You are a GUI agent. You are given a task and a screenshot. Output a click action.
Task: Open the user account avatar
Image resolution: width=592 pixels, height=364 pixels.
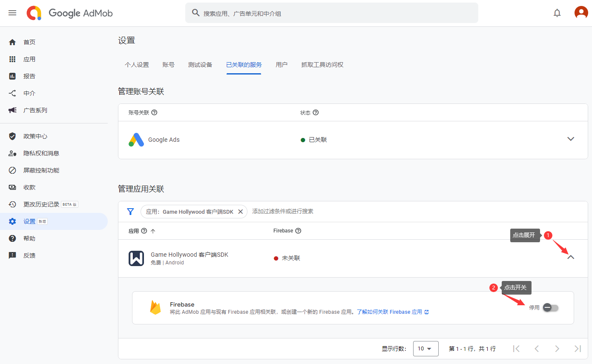point(581,13)
